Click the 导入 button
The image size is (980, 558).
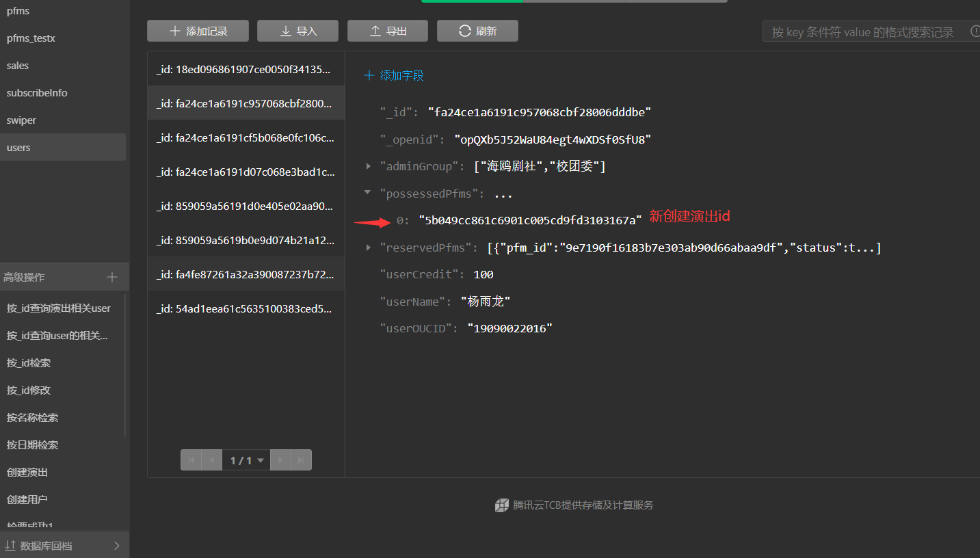click(297, 31)
